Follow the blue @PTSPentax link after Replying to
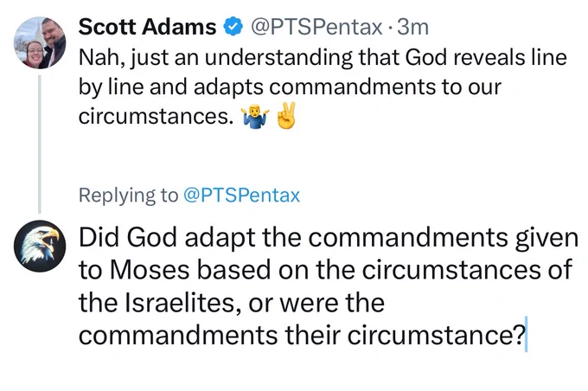 point(242,195)
